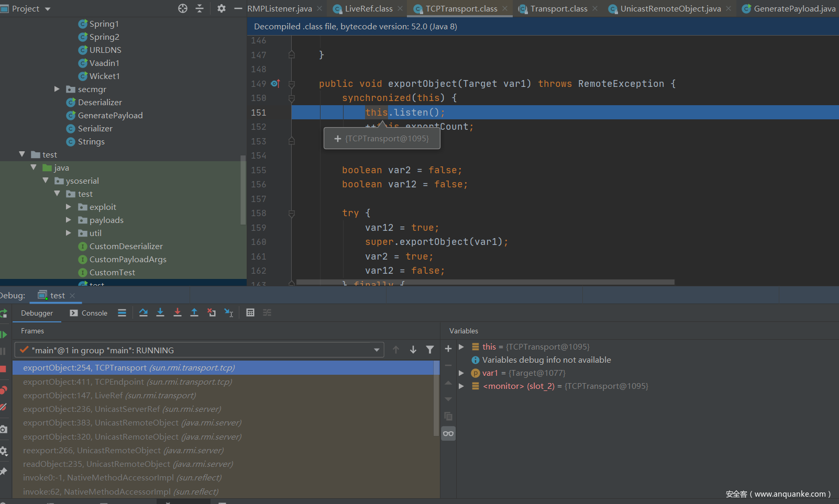Toggle breakpoint marker on line 149
Image resolution: width=839 pixels, height=504 pixels.
(x=275, y=84)
